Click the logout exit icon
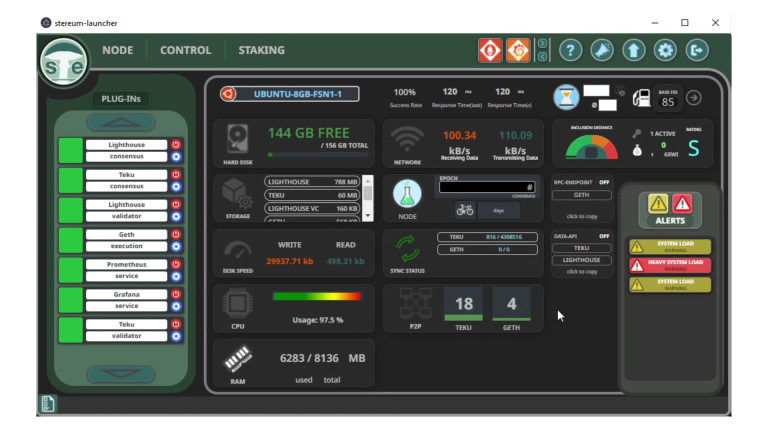 696,50
